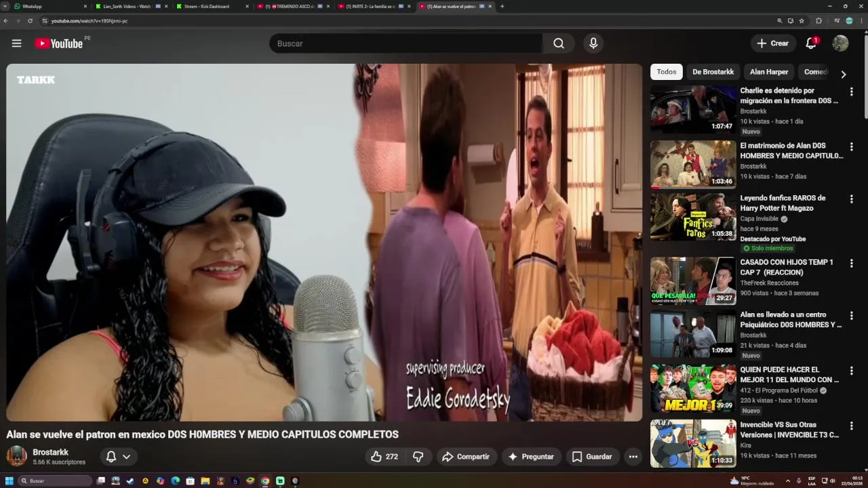
Task: Open options for 'El matrimonio de Alan' video
Action: [851, 146]
